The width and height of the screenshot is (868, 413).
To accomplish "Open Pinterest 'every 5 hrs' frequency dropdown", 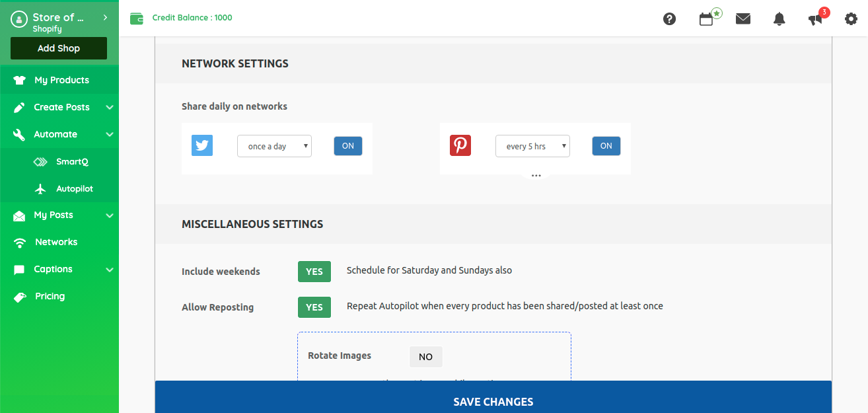I will pyautogui.click(x=532, y=146).
